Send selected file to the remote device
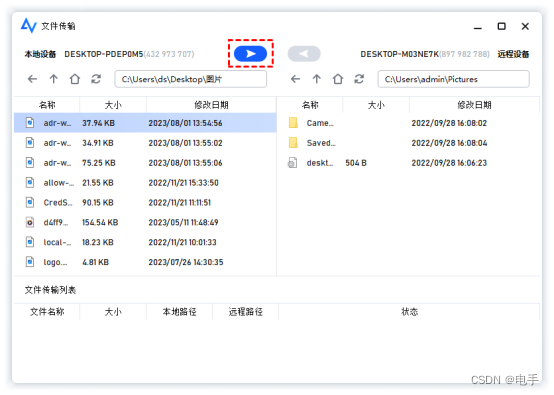 (251, 54)
